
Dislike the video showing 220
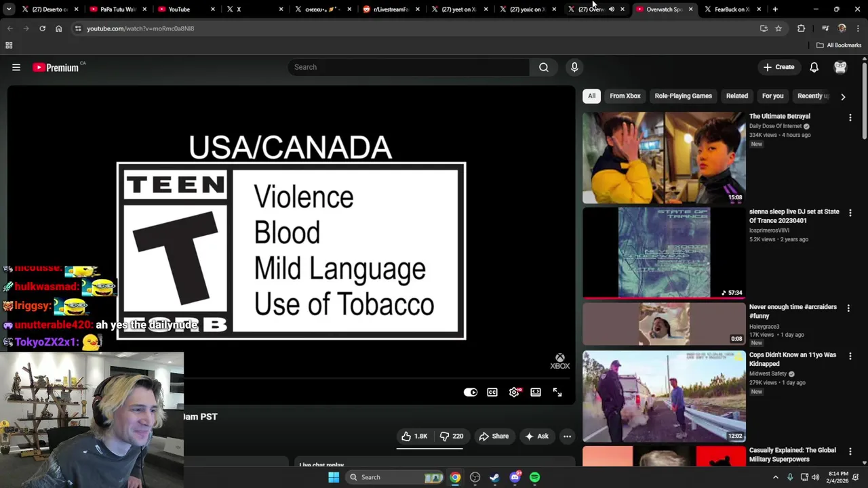pos(451,436)
